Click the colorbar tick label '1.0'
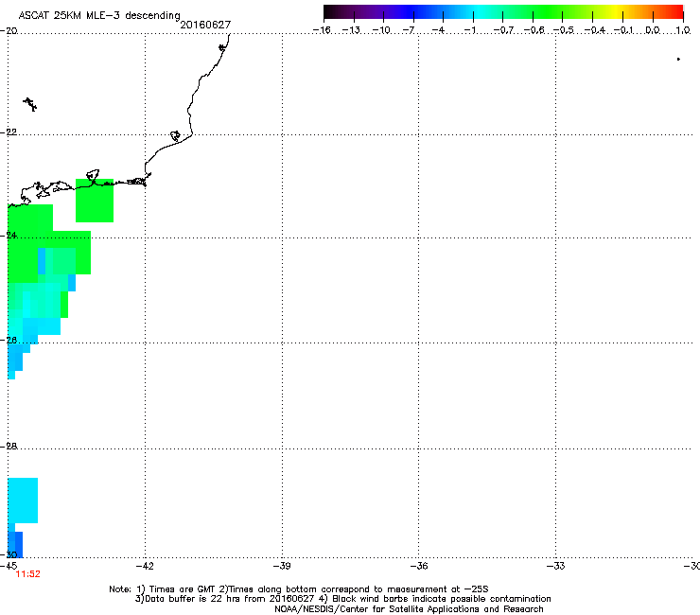 coord(683,30)
